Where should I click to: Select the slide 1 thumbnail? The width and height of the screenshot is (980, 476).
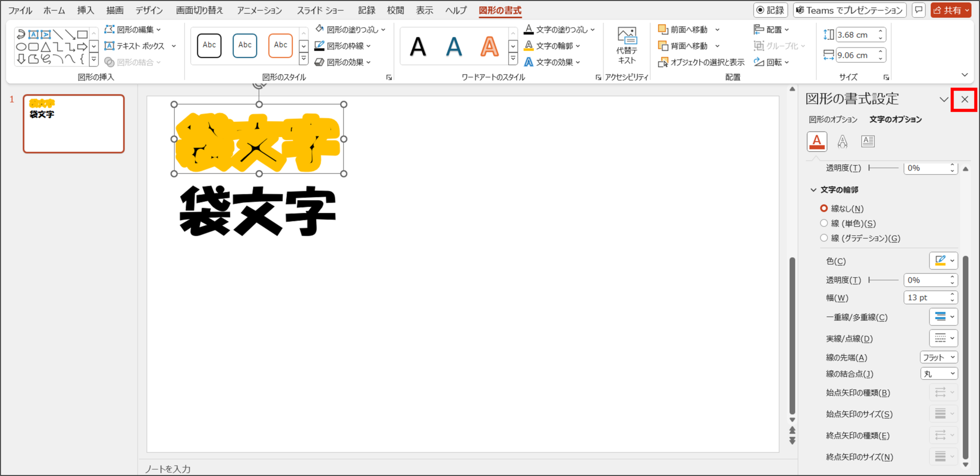click(74, 124)
